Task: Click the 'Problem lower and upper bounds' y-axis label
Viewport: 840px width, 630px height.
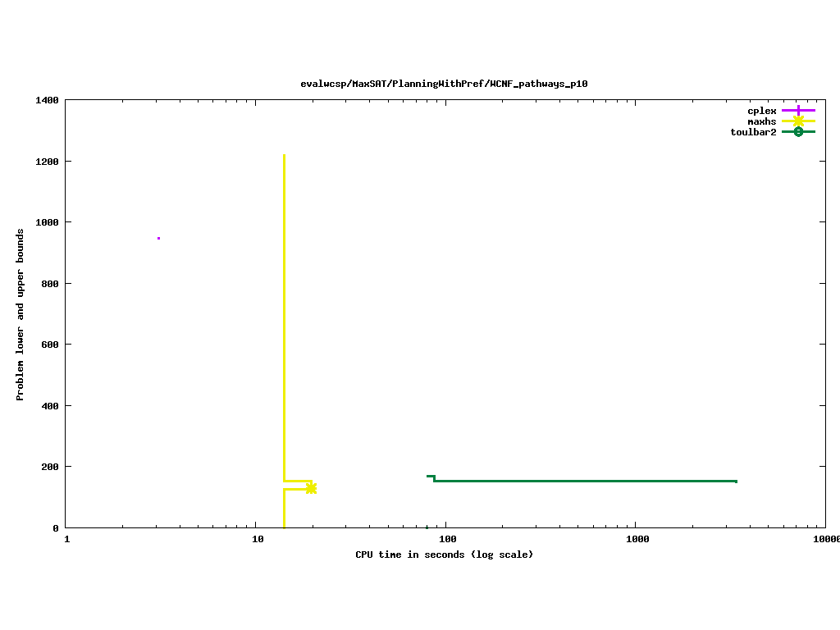Action: pyautogui.click(x=21, y=314)
